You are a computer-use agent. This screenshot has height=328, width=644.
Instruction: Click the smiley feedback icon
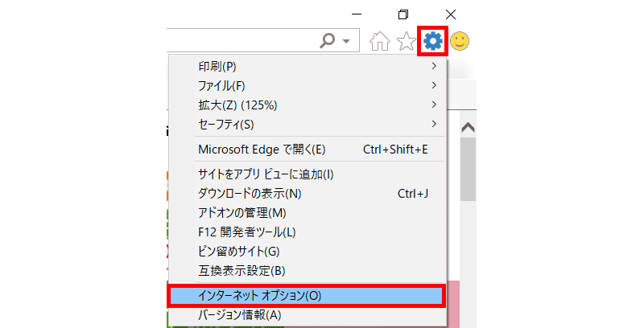(460, 40)
